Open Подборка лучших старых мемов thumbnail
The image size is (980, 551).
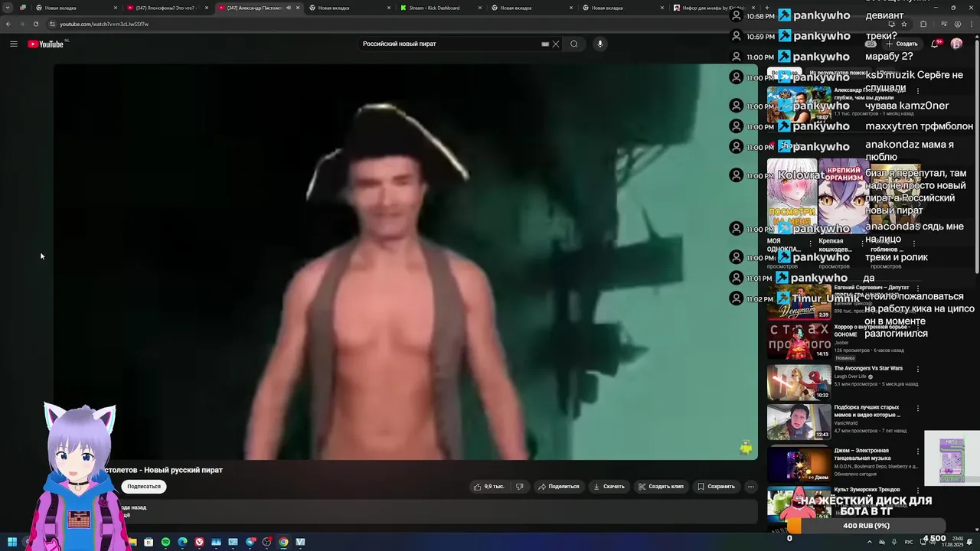[x=799, y=422]
